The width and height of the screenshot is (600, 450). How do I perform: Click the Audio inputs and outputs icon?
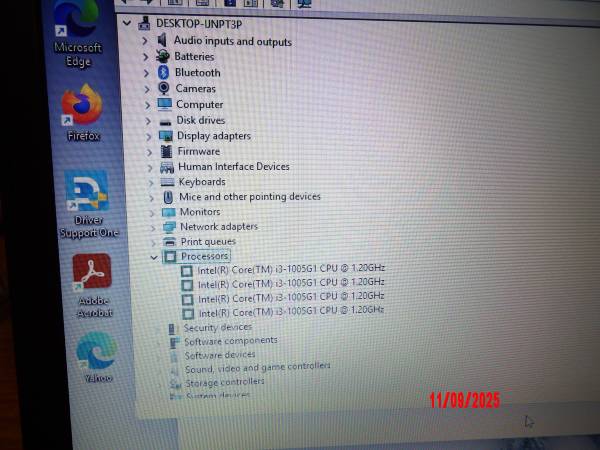162,41
